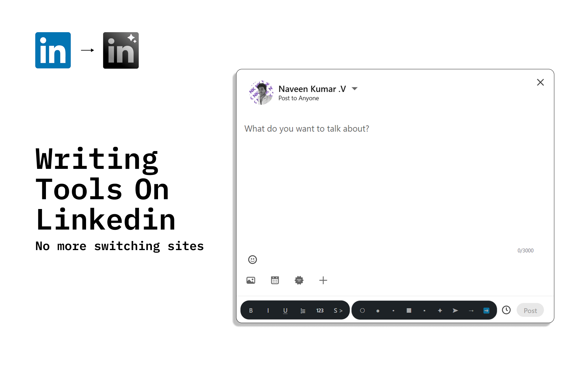The width and height of the screenshot is (588, 392).
Task: Create an event with calendar icon
Action: (275, 280)
